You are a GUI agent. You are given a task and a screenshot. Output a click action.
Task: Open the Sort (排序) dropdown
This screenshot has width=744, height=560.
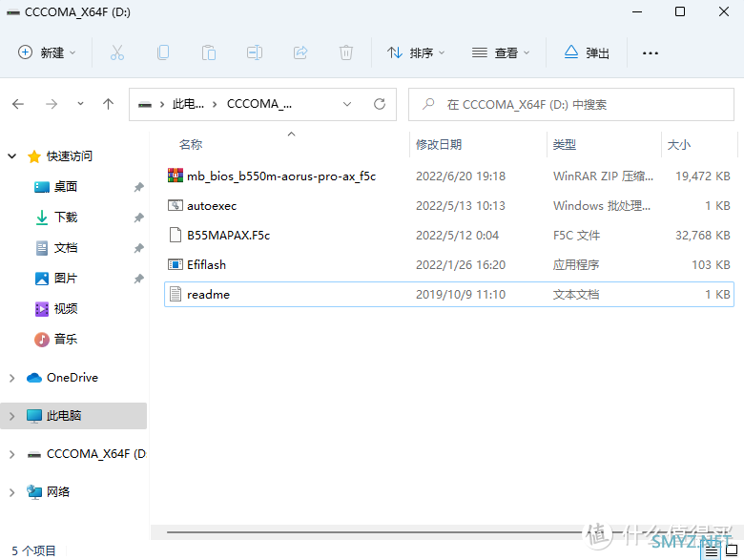click(x=416, y=52)
